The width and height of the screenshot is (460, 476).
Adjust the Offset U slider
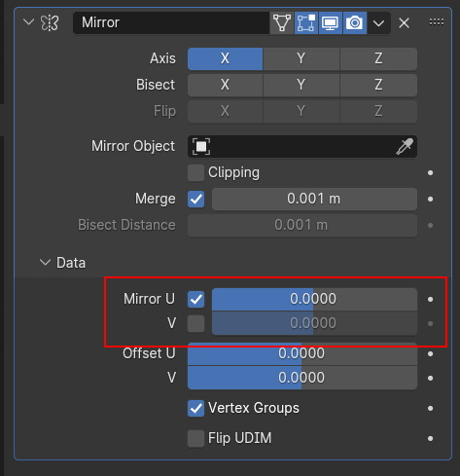click(x=302, y=353)
